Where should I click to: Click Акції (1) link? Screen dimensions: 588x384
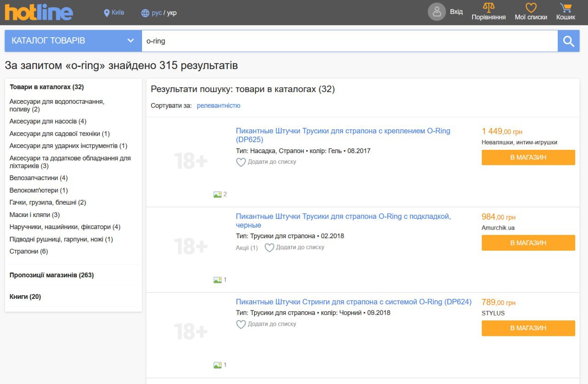pos(247,248)
